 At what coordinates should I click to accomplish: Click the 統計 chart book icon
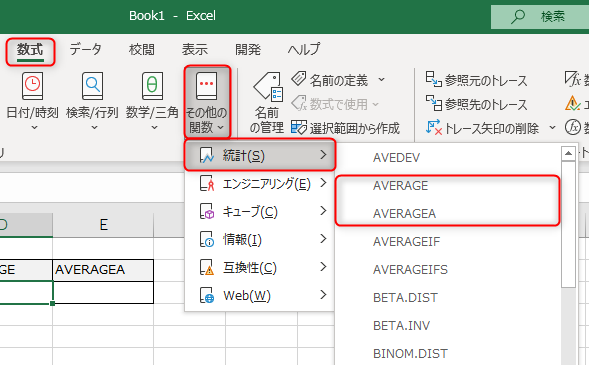[x=207, y=155]
